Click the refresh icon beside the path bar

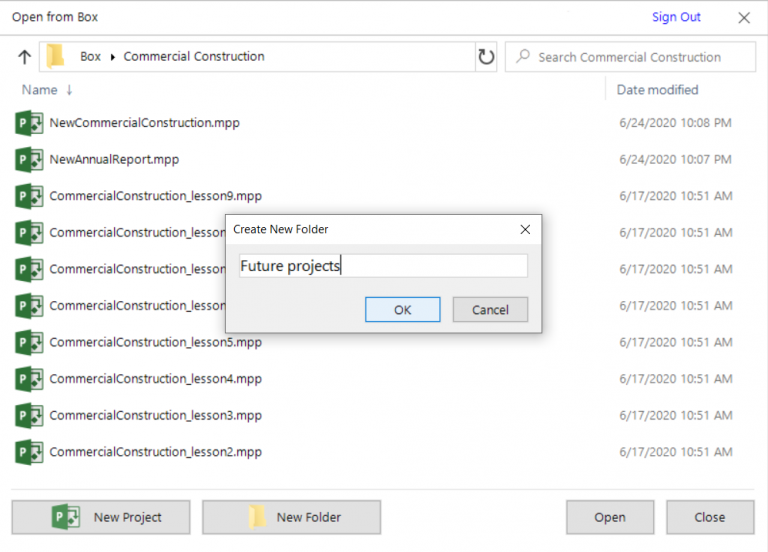click(x=486, y=57)
